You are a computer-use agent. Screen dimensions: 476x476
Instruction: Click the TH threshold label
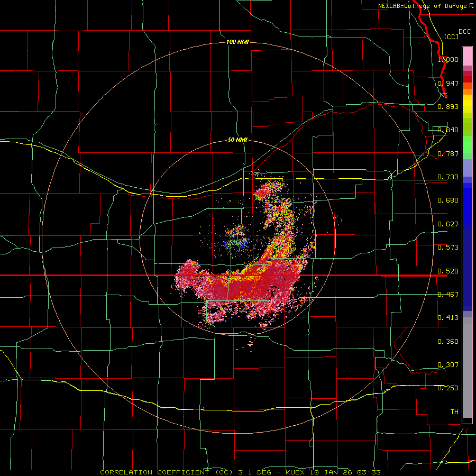(454, 412)
